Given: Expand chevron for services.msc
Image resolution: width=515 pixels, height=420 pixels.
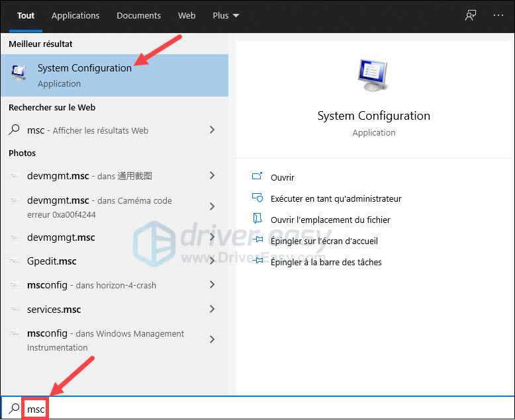Looking at the screenshot, I should [x=212, y=309].
